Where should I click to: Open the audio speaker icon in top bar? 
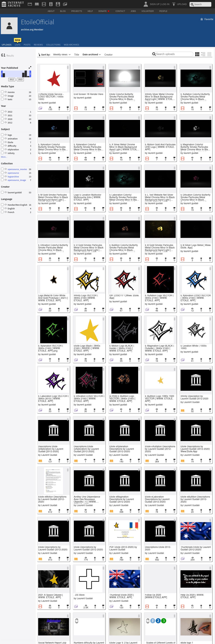point(51,4)
